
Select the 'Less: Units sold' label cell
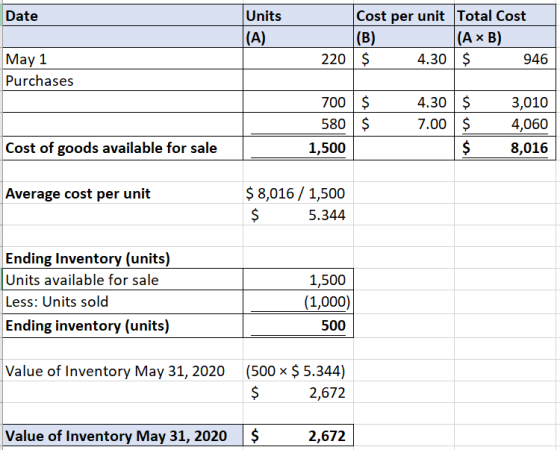(x=123, y=302)
